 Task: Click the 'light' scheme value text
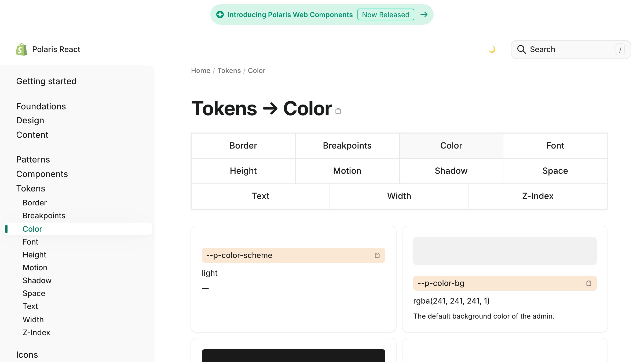(210, 273)
